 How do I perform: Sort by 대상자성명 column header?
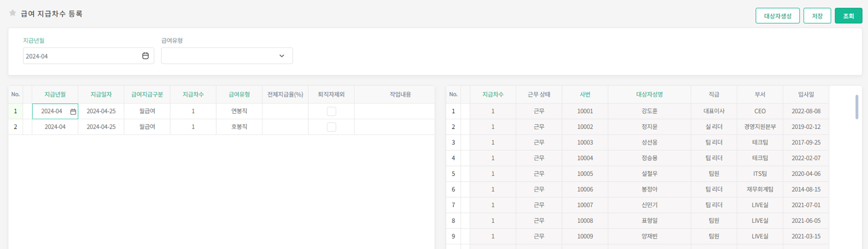[649, 95]
